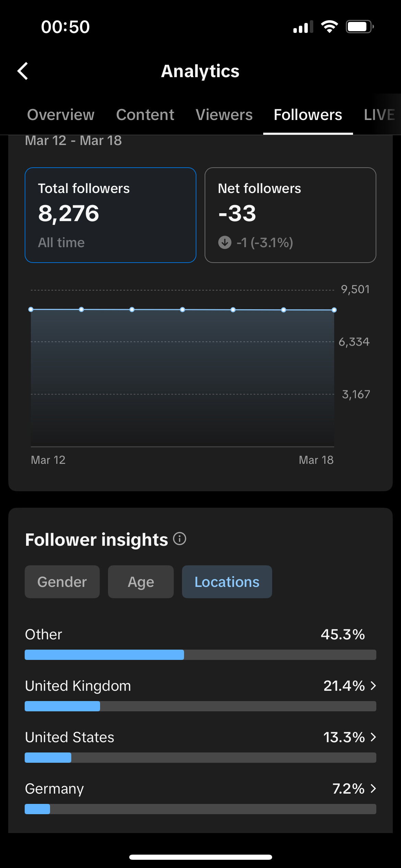Select the Net followers card

coord(290,215)
